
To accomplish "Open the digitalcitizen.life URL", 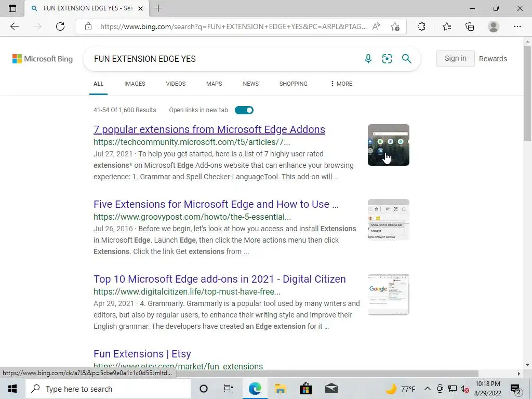I will [187, 291].
